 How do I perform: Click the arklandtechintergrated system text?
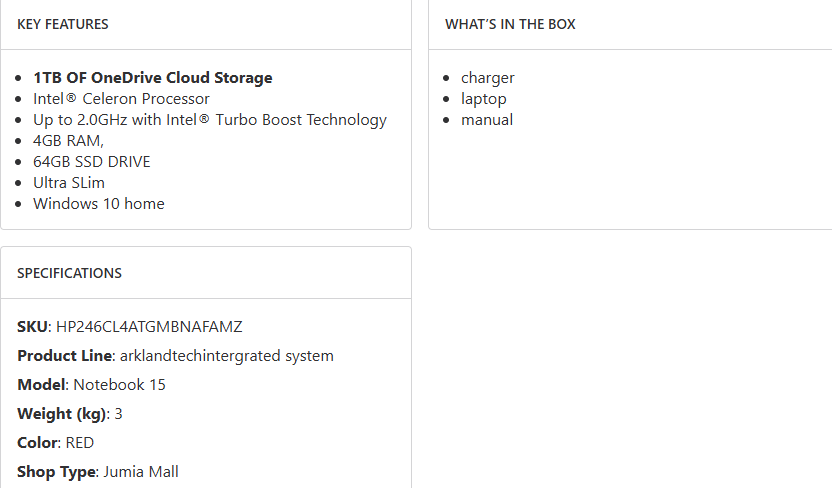(x=226, y=356)
